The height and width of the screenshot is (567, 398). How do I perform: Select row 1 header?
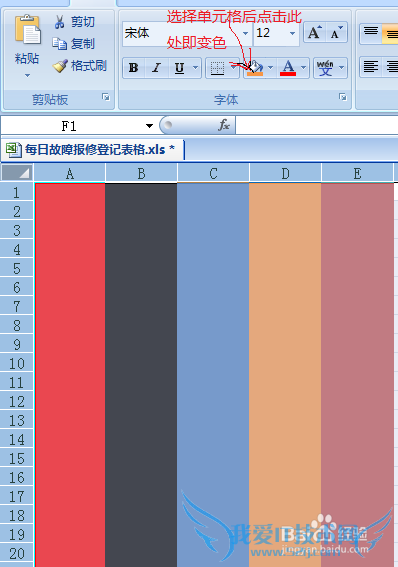coord(17,192)
